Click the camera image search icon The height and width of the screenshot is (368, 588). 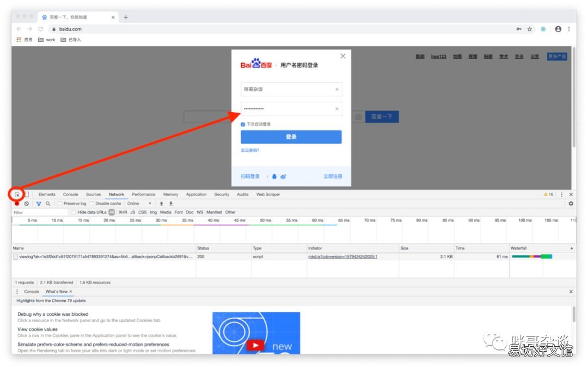[x=358, y=116]
